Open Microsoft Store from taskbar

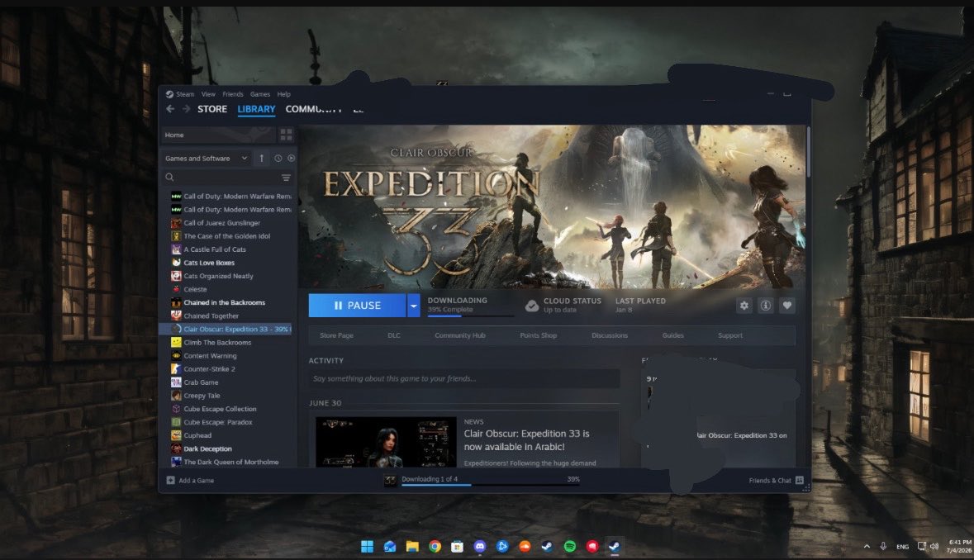457,546
